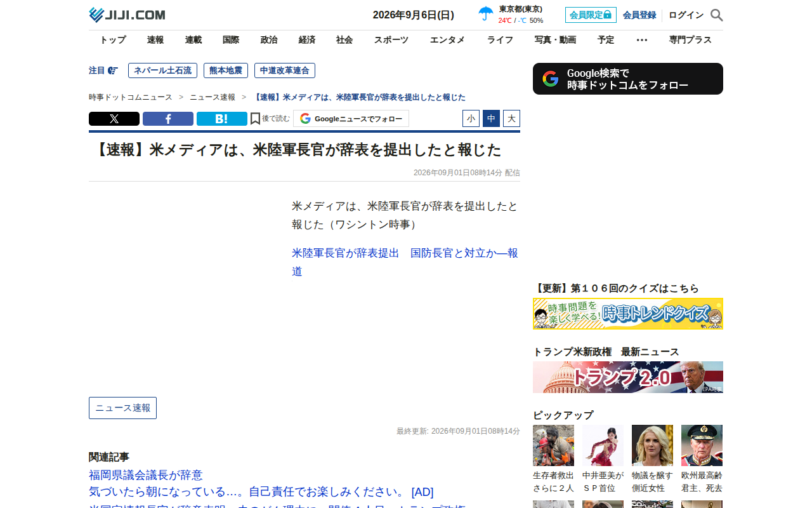The image size is (812, 508).
Task: Select the 政治 menu item
Action: (269, 40)
